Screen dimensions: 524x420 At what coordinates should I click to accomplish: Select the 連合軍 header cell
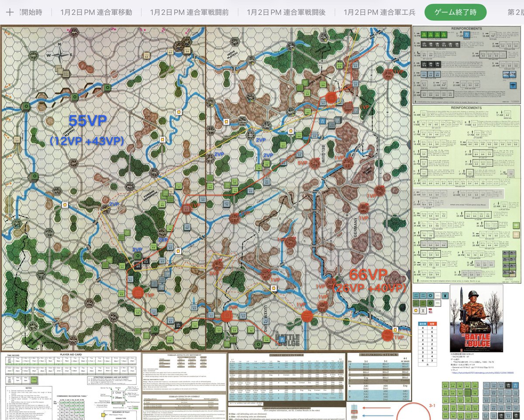(423, 324)
